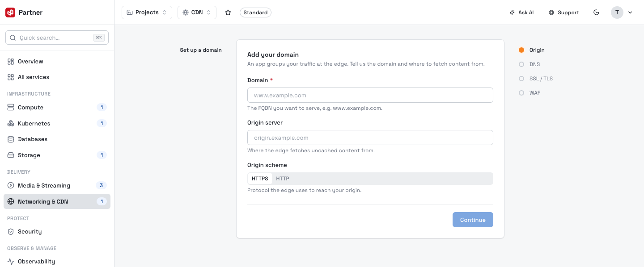Click the All services grid icon
Viewport: 644px width, 267px height.
[11, 77]
